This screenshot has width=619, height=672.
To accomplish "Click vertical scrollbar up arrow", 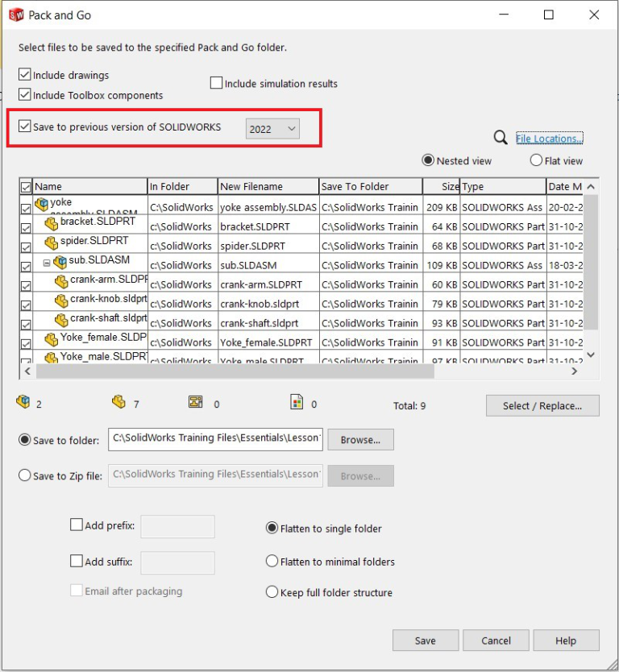I will point(591,187).
